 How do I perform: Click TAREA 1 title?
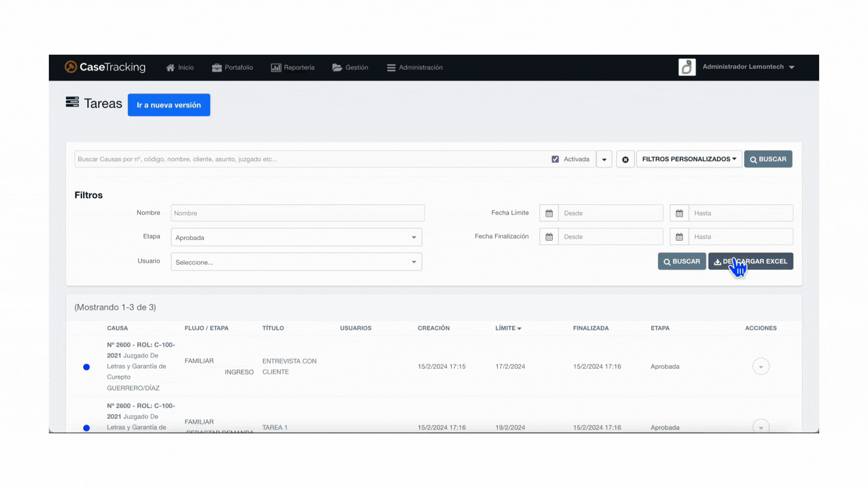pos(275,427)
